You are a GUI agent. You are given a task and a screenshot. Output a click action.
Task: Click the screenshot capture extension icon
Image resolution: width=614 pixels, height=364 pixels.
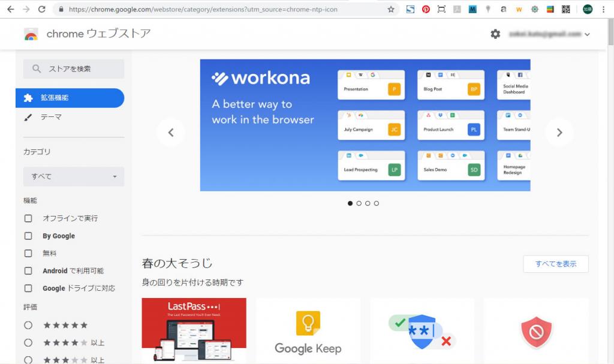point(441,9)
